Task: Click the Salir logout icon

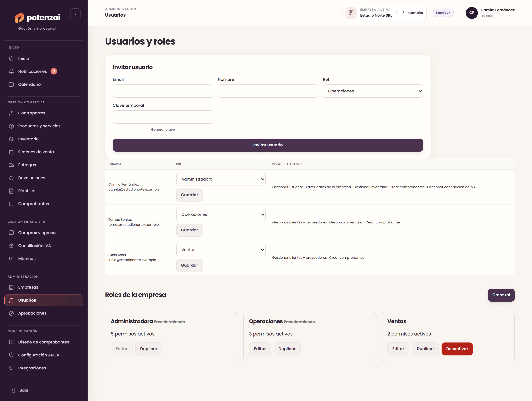Action: [13, 390]
